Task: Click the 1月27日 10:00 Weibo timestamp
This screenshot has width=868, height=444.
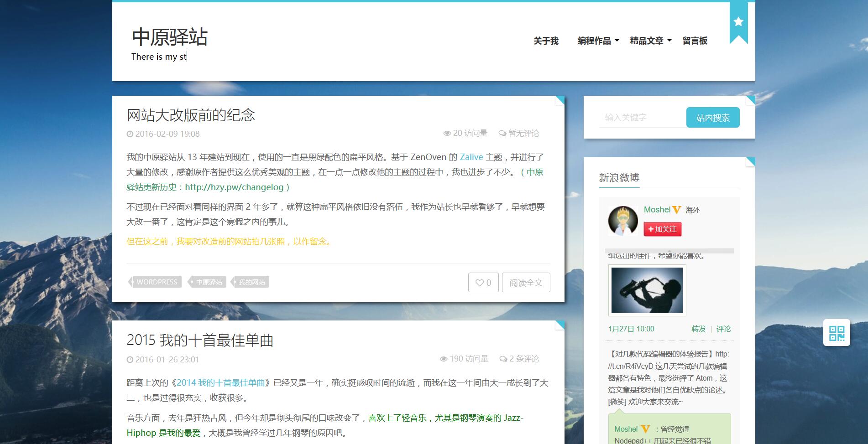Action: pyautogui.click(x=631, y=329)
